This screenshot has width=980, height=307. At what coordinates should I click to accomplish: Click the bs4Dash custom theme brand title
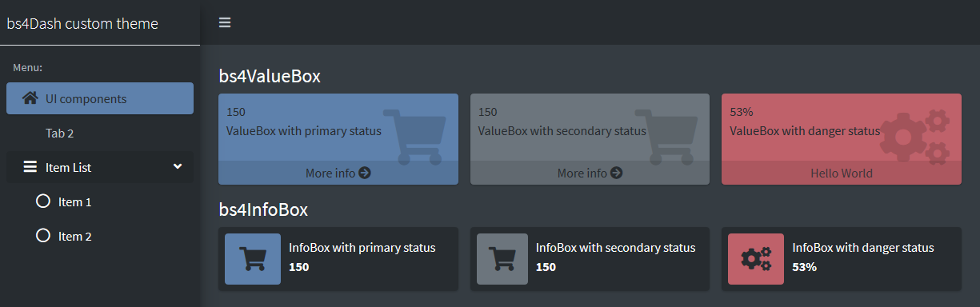[82, 23]
